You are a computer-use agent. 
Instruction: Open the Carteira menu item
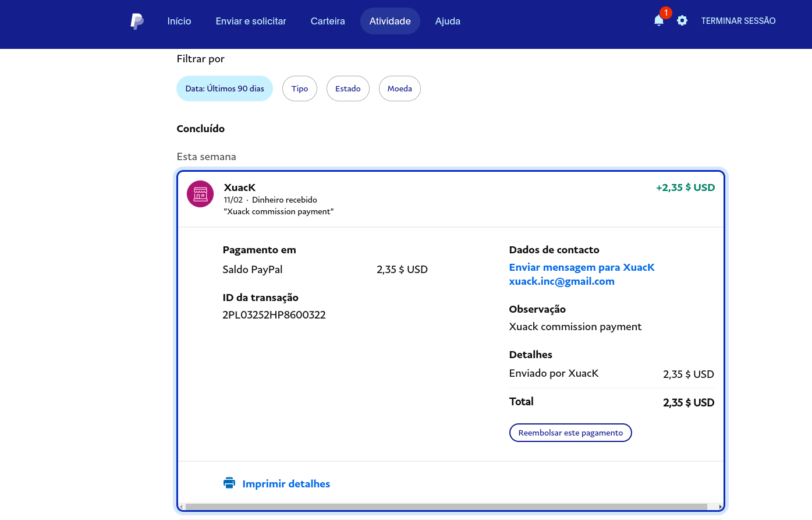tap(328, 21)
